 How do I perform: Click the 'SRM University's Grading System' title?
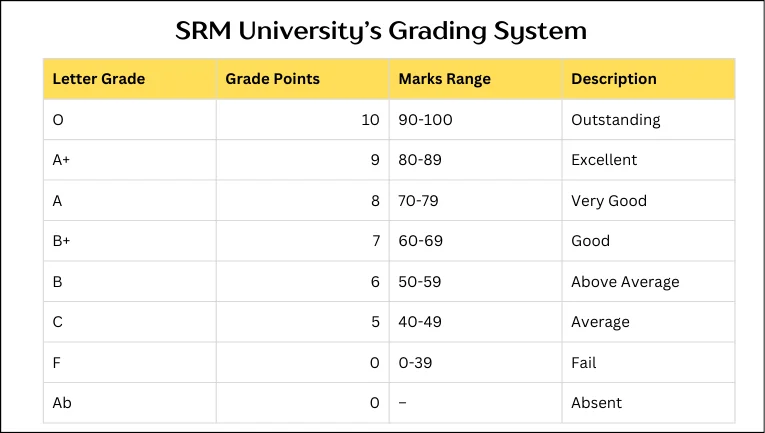click(381, 30)
